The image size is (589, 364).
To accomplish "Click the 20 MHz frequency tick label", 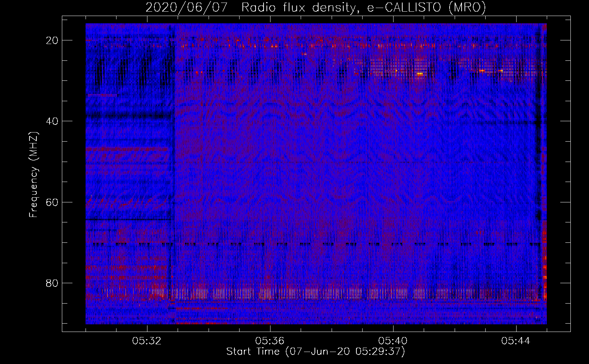I will pos(52,40).
